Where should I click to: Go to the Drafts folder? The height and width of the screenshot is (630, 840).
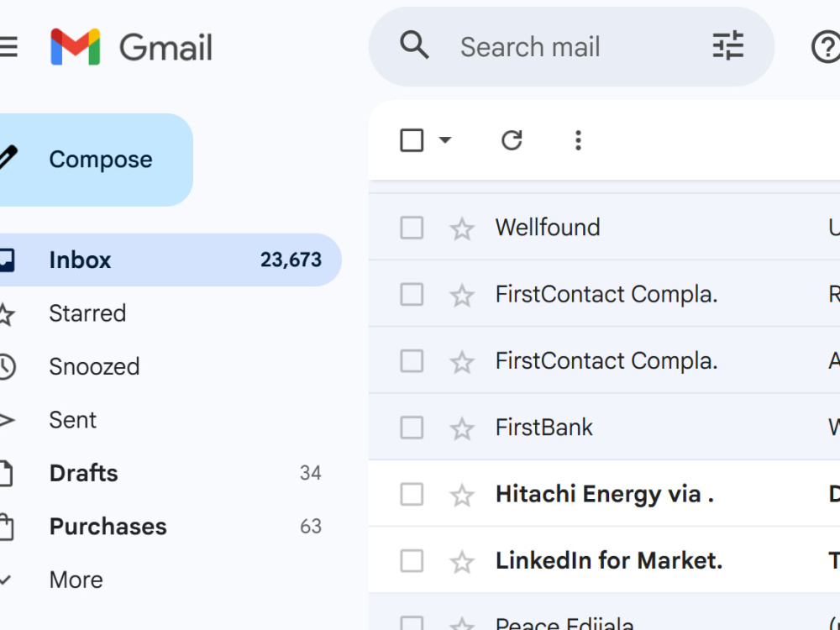tap(83, 473)
